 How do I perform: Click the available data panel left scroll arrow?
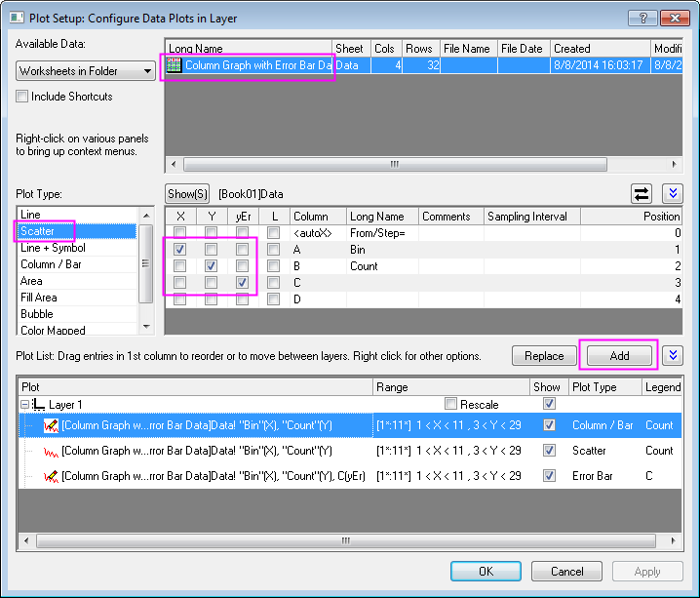(x=174, y=164)
